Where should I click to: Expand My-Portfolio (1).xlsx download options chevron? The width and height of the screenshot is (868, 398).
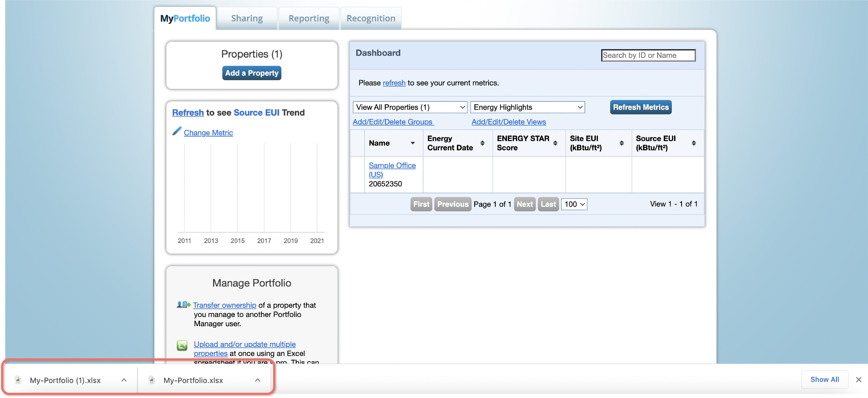[124, 380]
